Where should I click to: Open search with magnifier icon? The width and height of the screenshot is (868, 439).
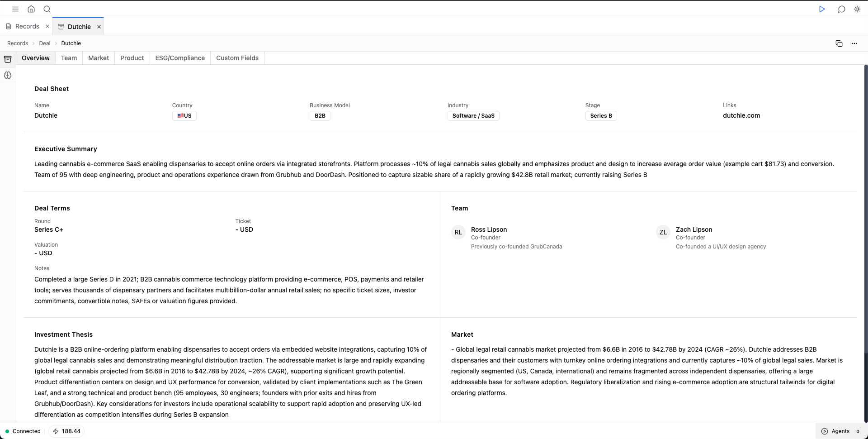47,9
